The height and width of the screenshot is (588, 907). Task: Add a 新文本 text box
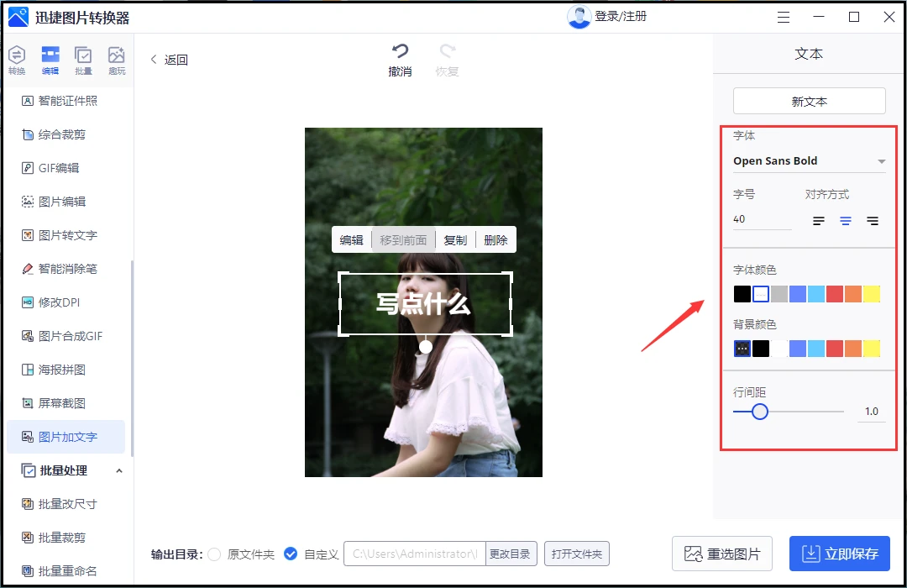810,102
